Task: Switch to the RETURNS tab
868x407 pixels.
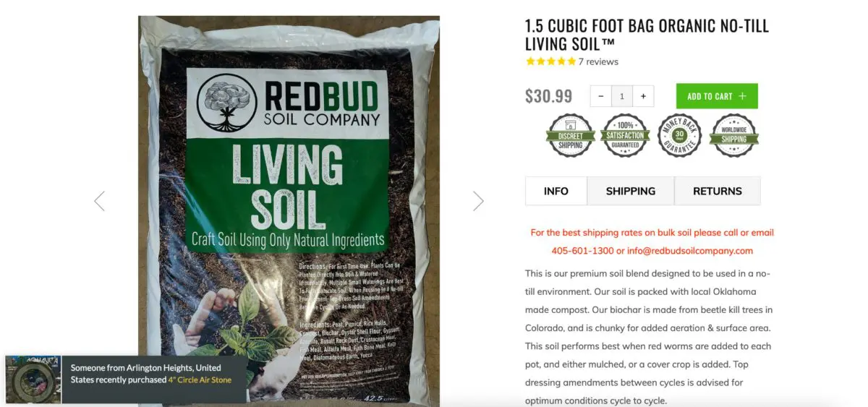Action: click(x=718, y=191)
